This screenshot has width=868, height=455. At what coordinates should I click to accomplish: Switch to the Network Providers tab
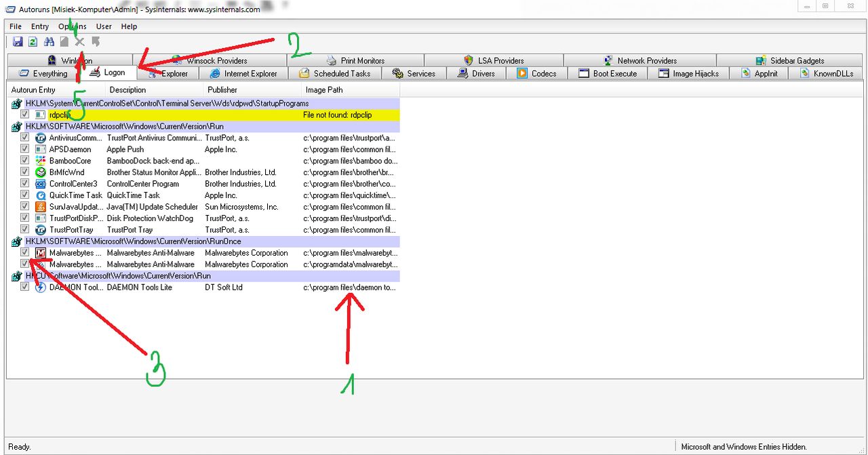point(639,60)
